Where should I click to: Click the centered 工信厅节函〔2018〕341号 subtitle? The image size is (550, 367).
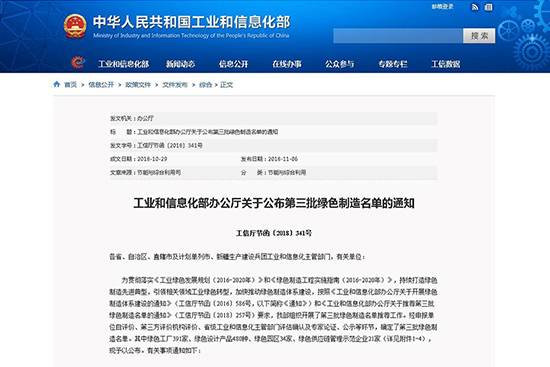point(274,233)
